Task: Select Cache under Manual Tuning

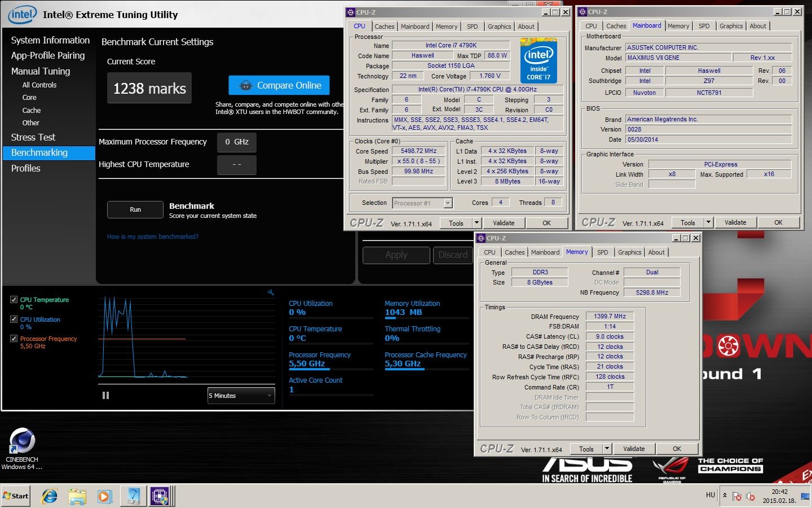Action: coord(32,111)
